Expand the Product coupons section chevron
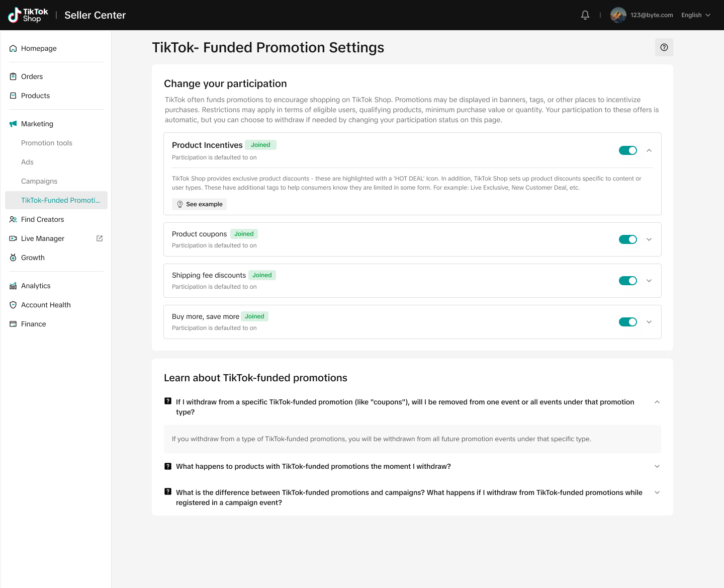 [649, 239]
